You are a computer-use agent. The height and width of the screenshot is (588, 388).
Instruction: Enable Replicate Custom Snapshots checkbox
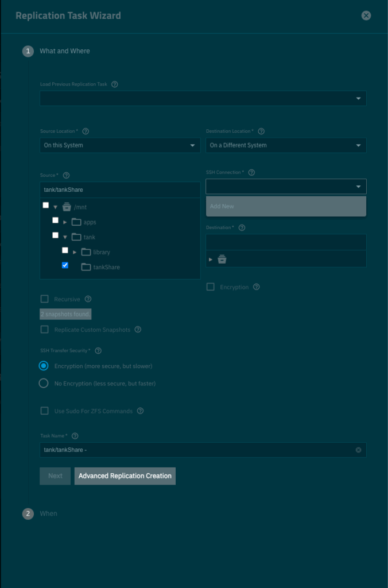coord(45,330)
